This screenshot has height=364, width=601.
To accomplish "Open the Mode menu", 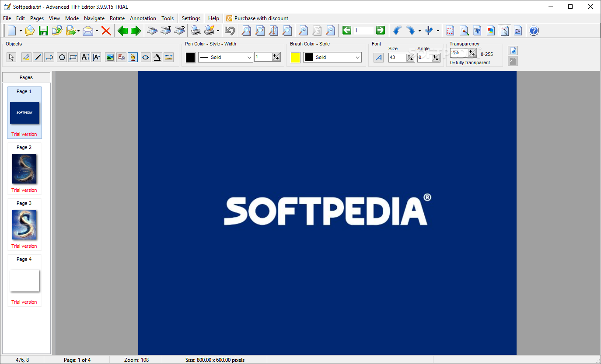I will click(x=72, y=18).
